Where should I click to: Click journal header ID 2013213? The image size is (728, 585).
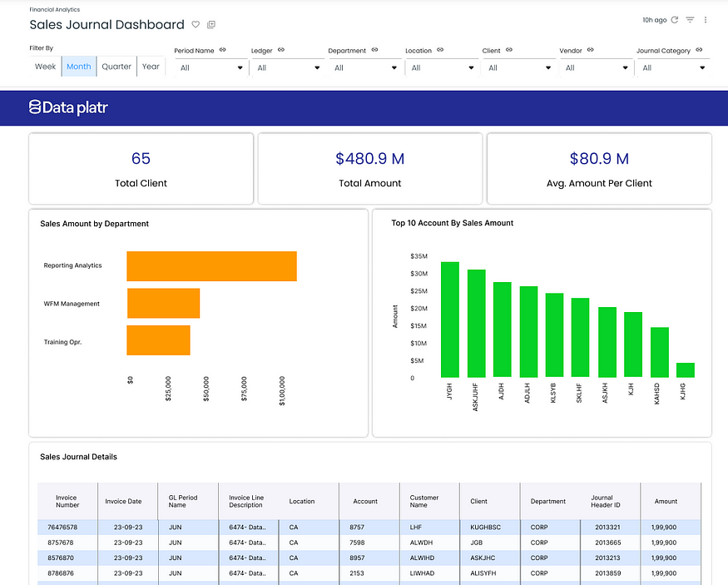607,558
